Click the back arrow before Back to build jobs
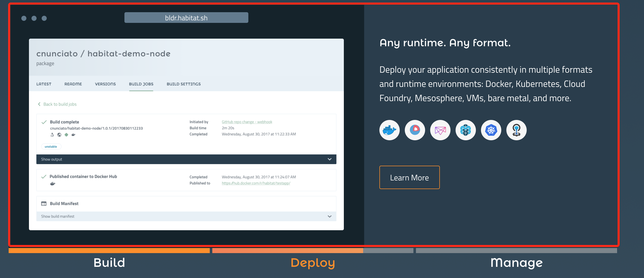The width and height of the screenshot is (644, 278). coord(39,104)
